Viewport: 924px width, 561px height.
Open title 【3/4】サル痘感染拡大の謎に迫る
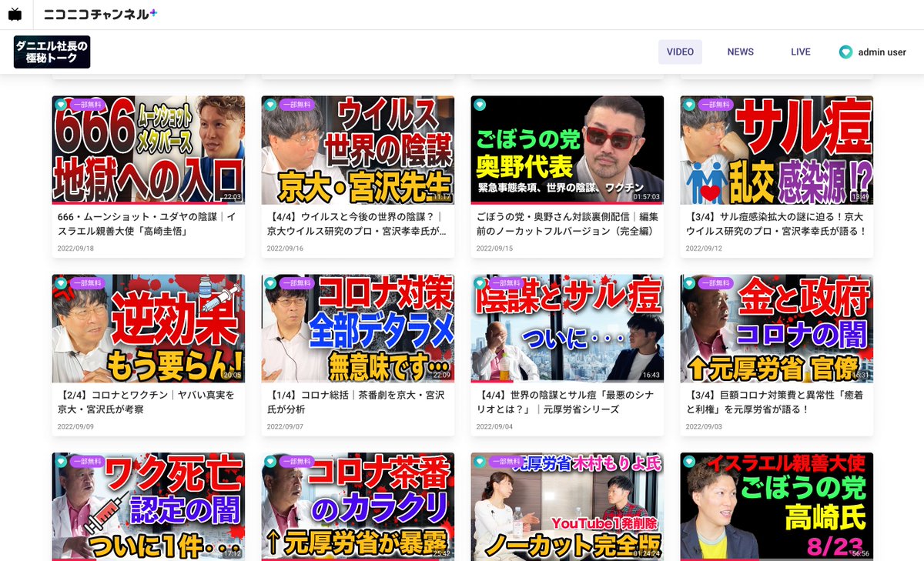click(x=776, y=224)
